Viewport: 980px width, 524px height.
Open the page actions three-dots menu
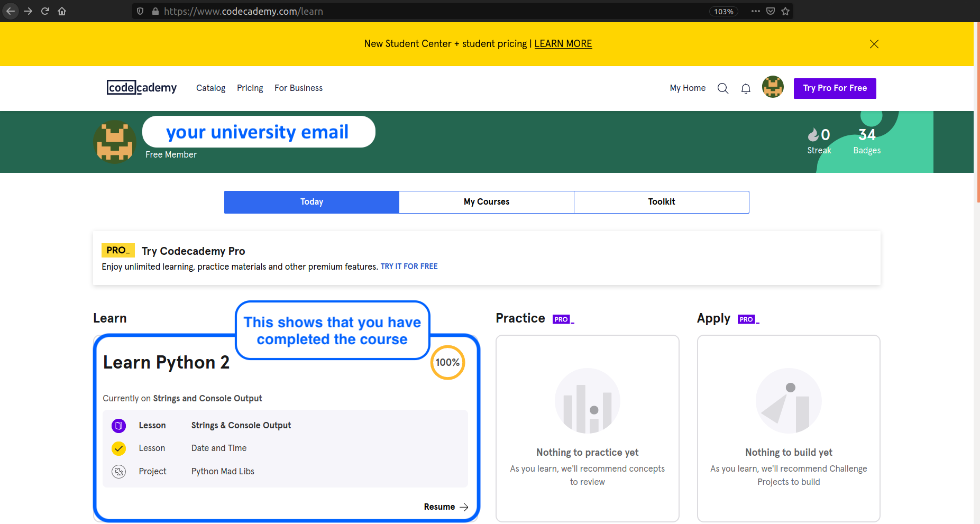point(756,11)
